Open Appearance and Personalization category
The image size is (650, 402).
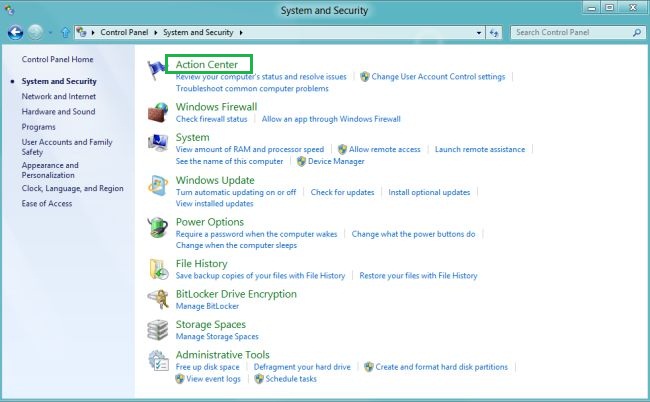50,170
